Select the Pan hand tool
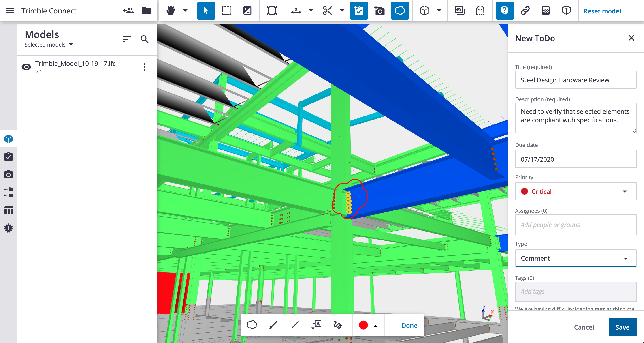This screenshot has width=644, height=343. click(171, 11)
